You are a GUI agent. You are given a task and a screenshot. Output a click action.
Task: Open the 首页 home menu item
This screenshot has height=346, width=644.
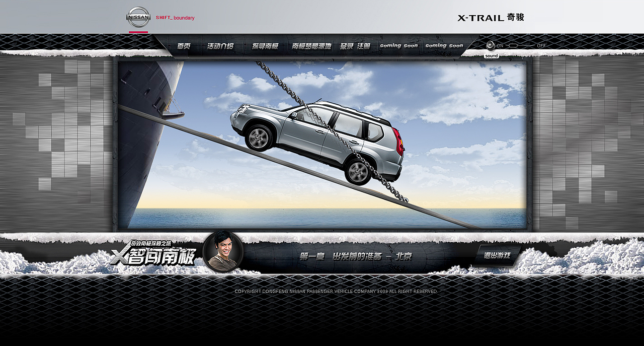click(184, 46)
